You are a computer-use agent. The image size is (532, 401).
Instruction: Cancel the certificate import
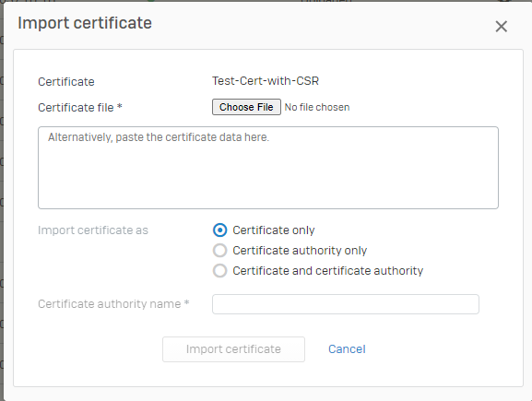347,349
